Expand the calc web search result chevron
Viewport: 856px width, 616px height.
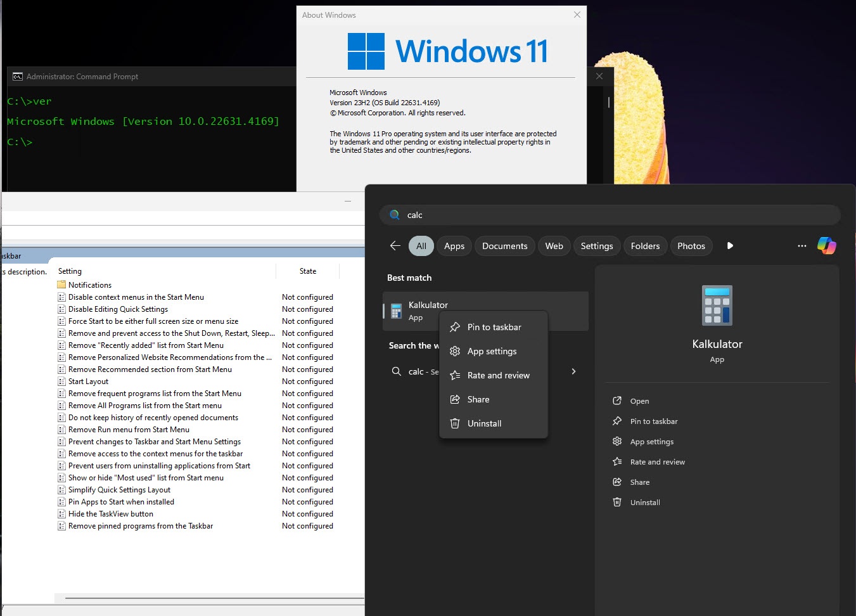(573, 371)
